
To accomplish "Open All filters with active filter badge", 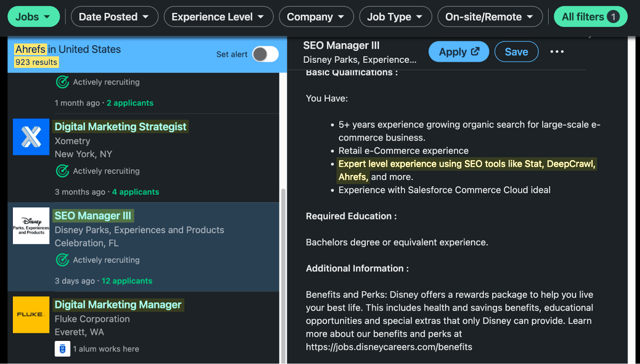I will tap(590, 16).
